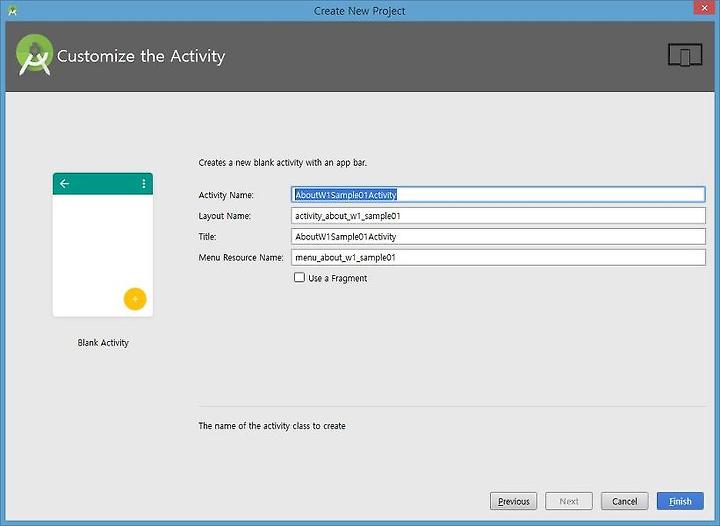Click the 'Menu Resource Name:' label
The width and height of the screenshot is (720, 526).
241,257
